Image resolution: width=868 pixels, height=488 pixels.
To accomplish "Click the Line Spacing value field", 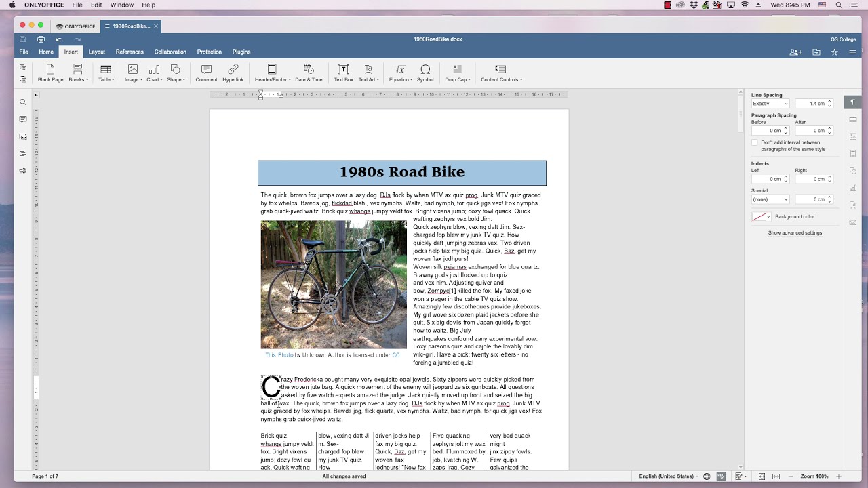I will 813,104.
